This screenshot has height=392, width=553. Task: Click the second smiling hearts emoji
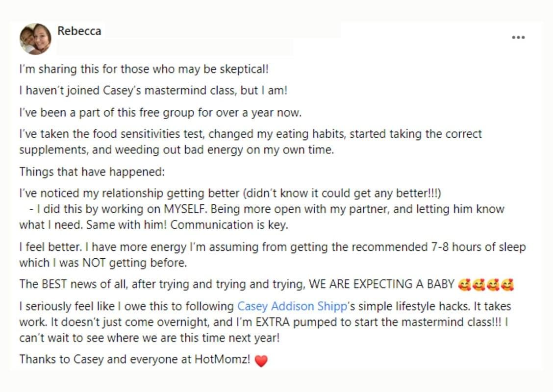tap(478, 284)
